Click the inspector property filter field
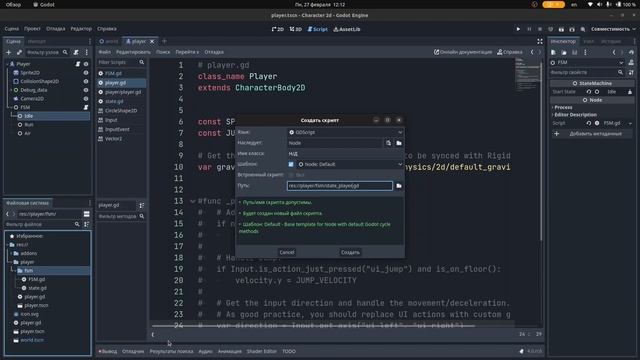The image size is (640, 360). [587, 72]
